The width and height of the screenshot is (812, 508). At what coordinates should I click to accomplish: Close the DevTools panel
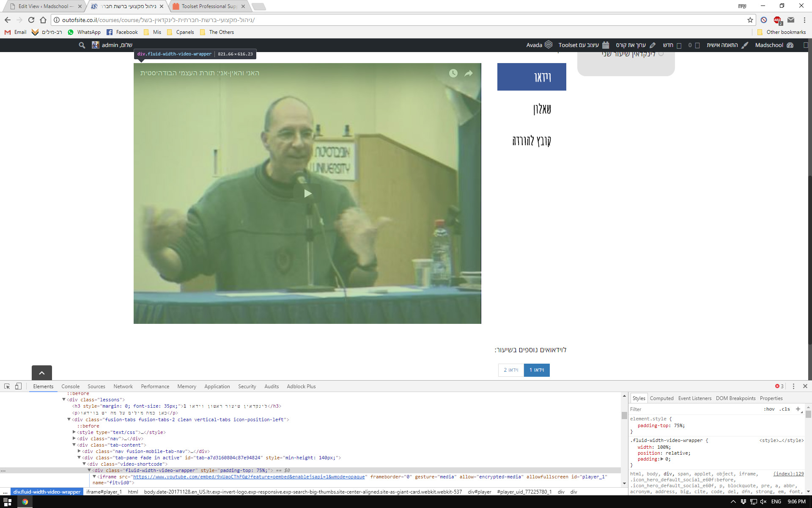(805, 386)
